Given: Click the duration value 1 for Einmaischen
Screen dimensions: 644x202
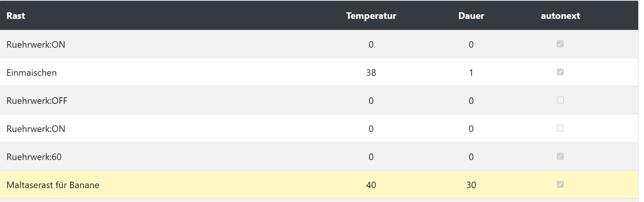Looking at the screenshot, I should click(x=471, y=73).
